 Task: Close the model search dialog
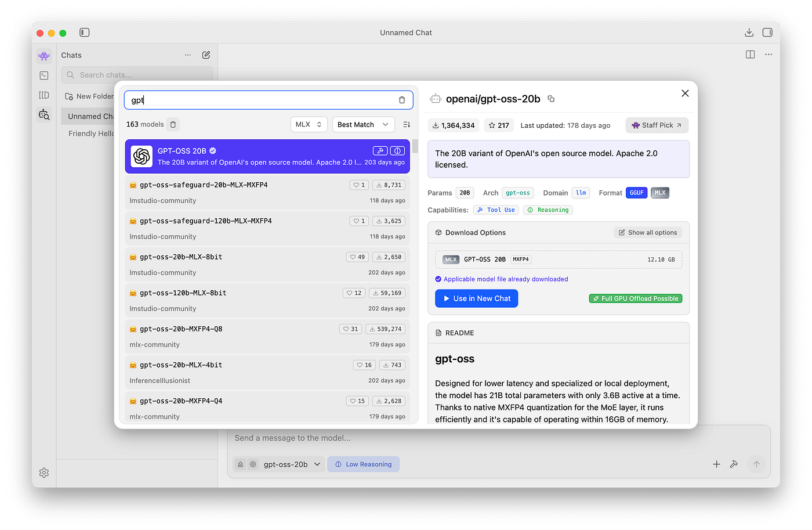point(685,93)
